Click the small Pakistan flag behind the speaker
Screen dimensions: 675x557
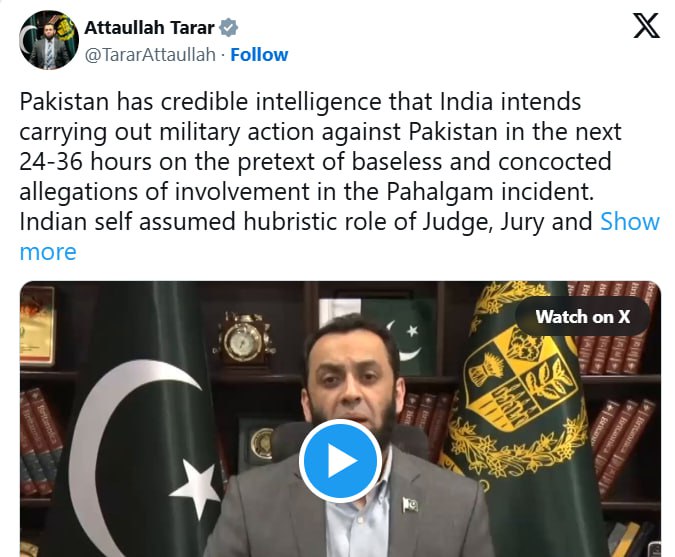pyautogui.click(x=397, y=336)
